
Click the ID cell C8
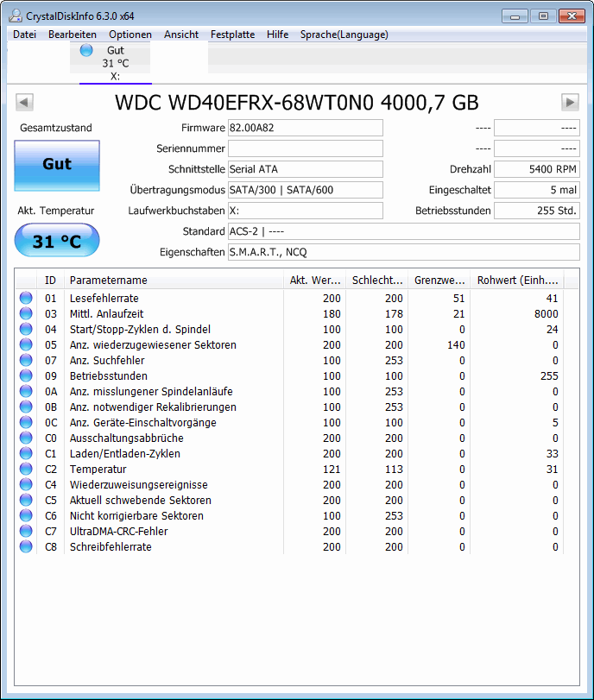pyautogui.click(x=50, y=547)
